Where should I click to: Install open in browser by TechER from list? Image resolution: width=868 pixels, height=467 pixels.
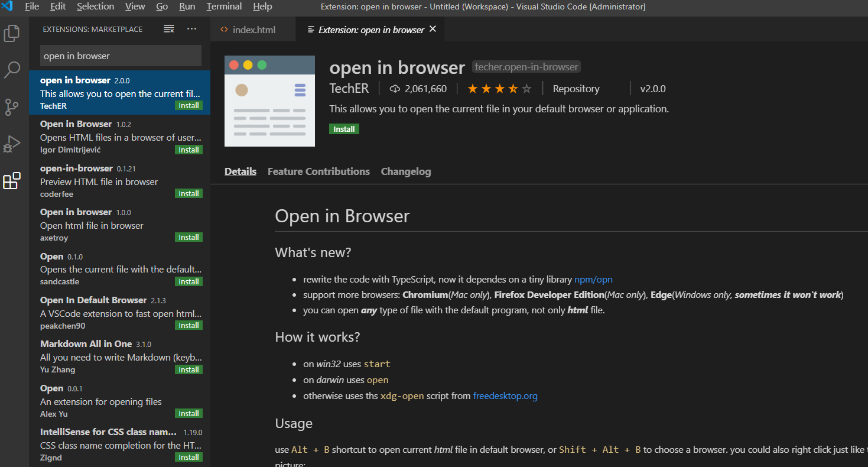click(188, 105)
